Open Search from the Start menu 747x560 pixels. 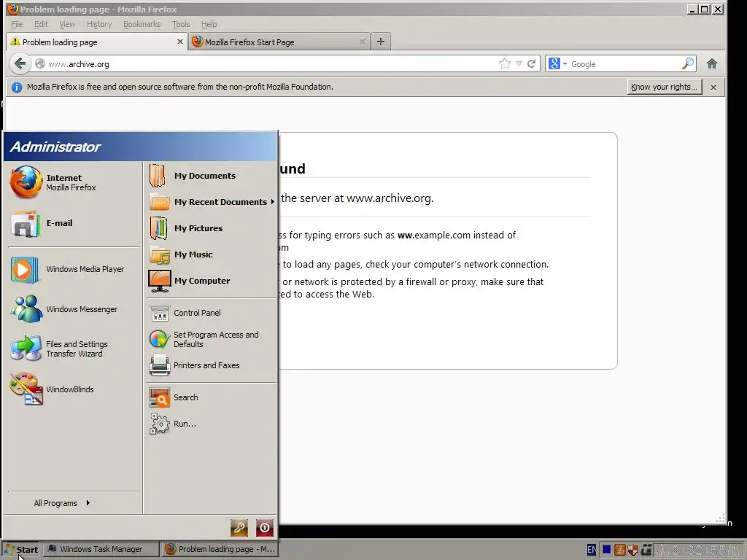click(x=211, y=397)
